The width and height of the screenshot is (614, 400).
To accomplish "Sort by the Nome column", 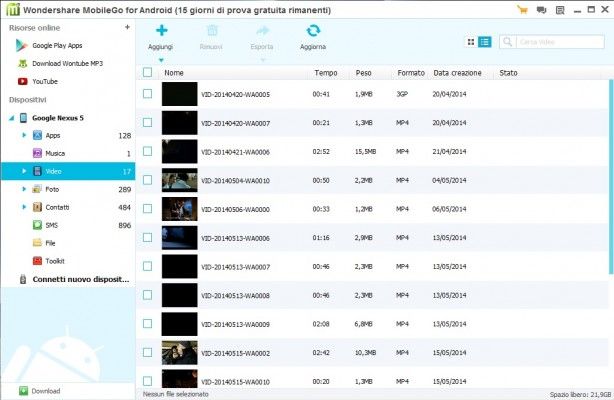I will click(174, 73).
